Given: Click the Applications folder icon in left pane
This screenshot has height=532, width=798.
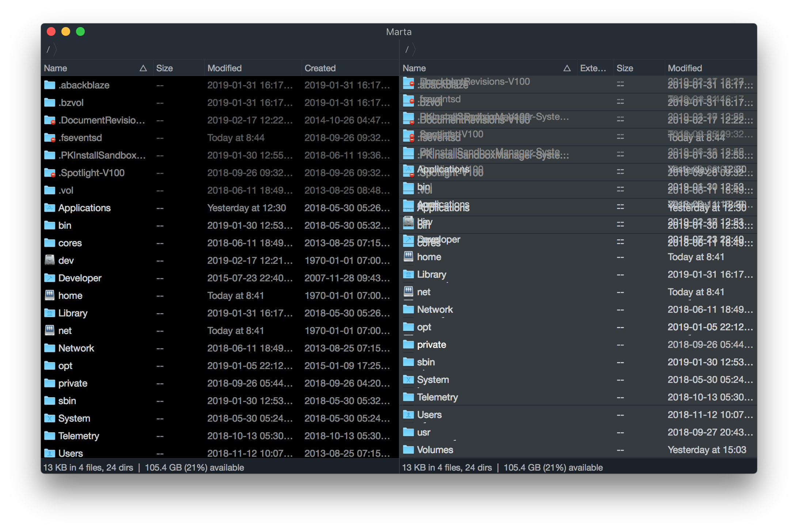Looking at the screenshot, I should pyautogui.click(x=49, y=208).
